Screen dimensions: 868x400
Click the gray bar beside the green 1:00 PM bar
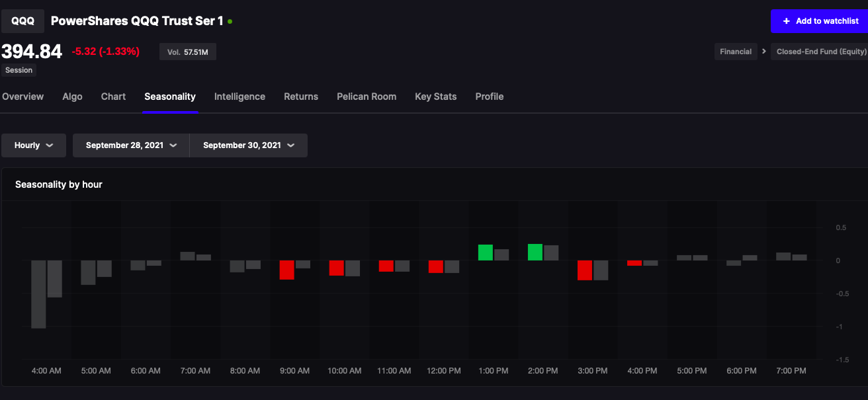pyautogui.click(x=501, y=255)
